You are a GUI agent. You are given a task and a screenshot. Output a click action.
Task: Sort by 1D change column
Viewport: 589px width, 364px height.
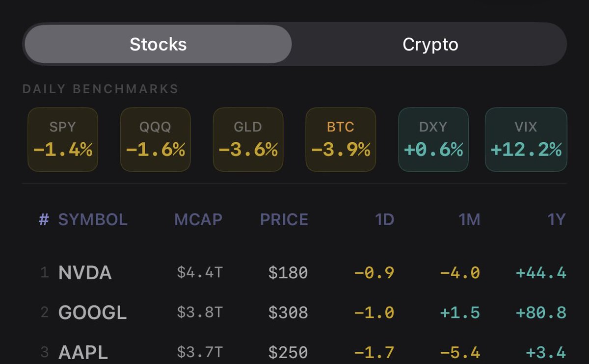385,220
